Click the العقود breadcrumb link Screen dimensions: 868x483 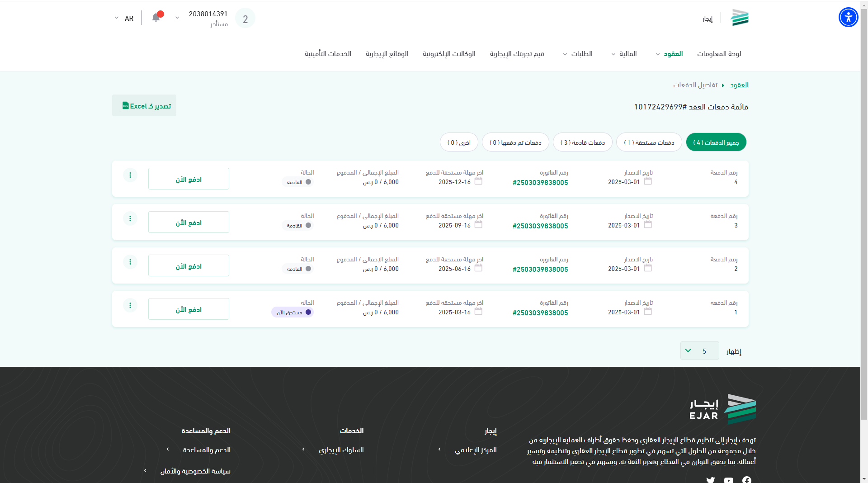[739, 85]
